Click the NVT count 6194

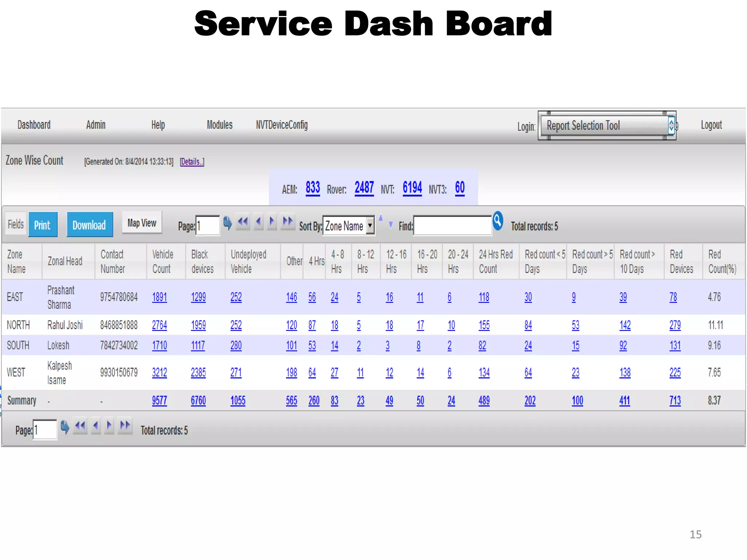pyautogui.click(x=412, y=188)
